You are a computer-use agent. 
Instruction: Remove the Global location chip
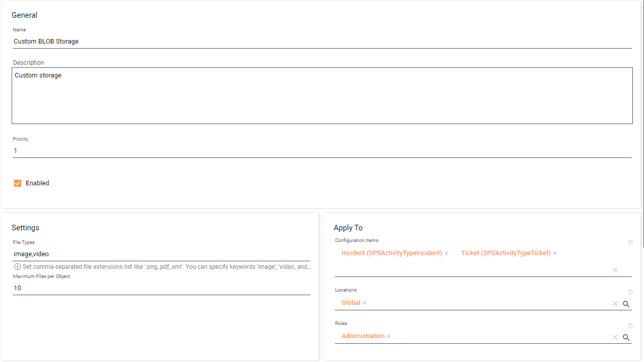(364, 303)
